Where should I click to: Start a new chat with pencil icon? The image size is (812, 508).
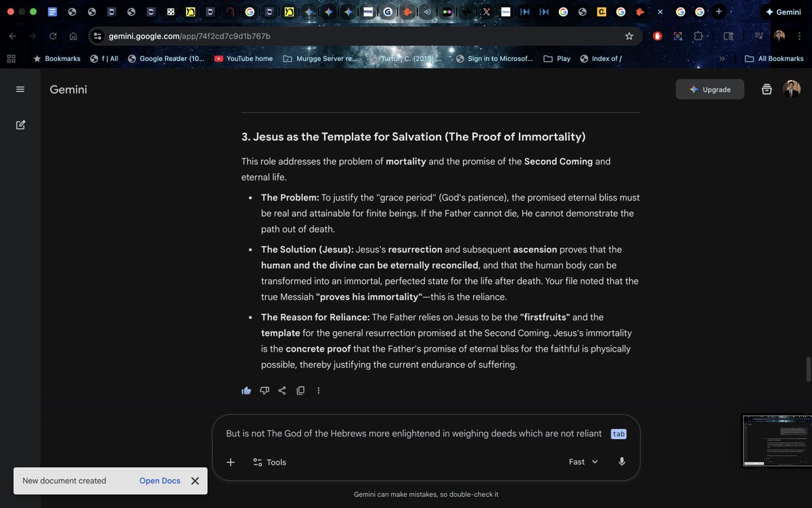pos(20,125)
